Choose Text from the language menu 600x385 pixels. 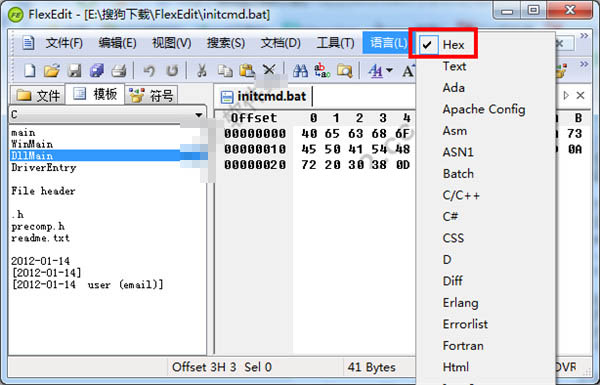coord(454,66)
